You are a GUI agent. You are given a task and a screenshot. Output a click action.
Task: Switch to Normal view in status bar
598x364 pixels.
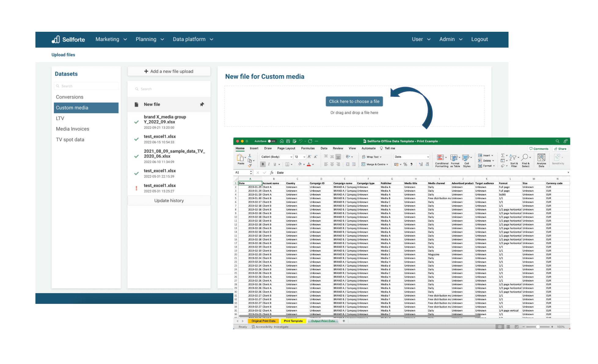tap(500, 327)
